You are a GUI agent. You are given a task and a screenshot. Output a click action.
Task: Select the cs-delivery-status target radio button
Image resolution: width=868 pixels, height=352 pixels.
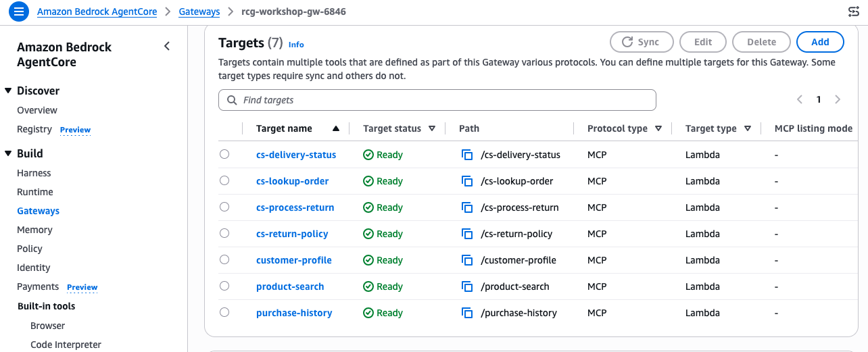click(224, 154)
